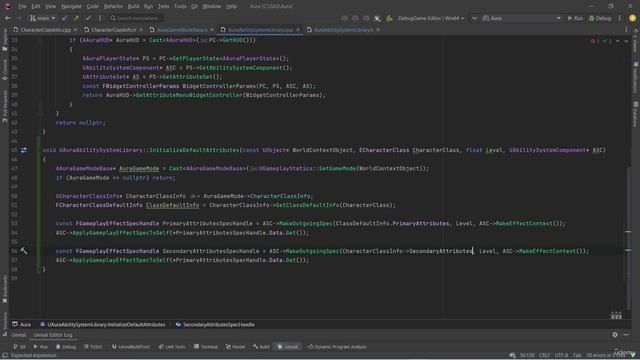The width and height of the screenshot is (640, 360).
Task: Click the yellow user avatar icon
Action: click(632, 18)
